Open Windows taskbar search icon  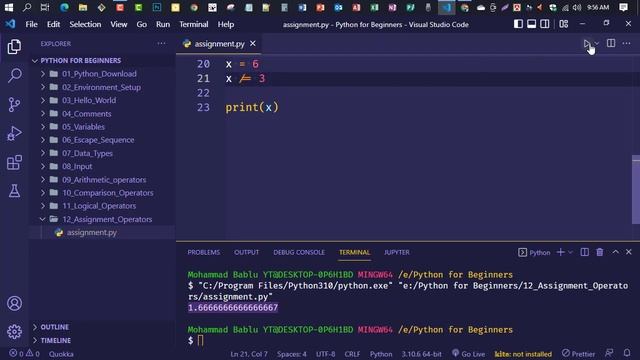coord(27,7)
